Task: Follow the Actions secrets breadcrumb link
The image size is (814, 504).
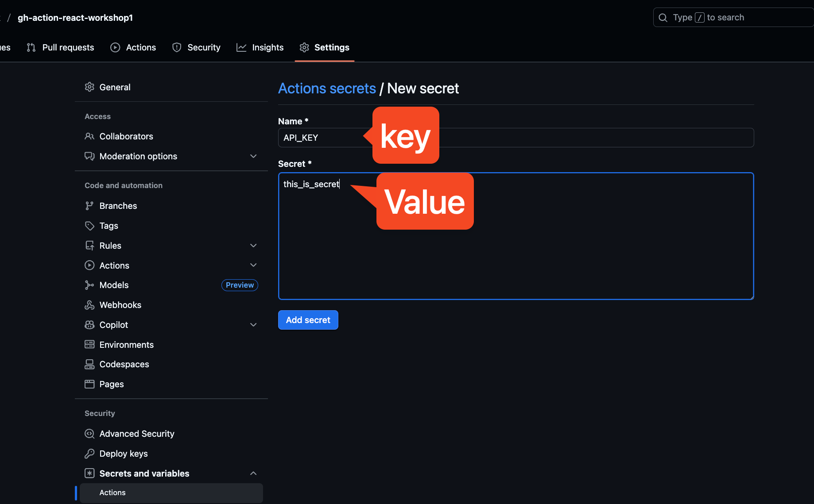Action: point(327,88)
